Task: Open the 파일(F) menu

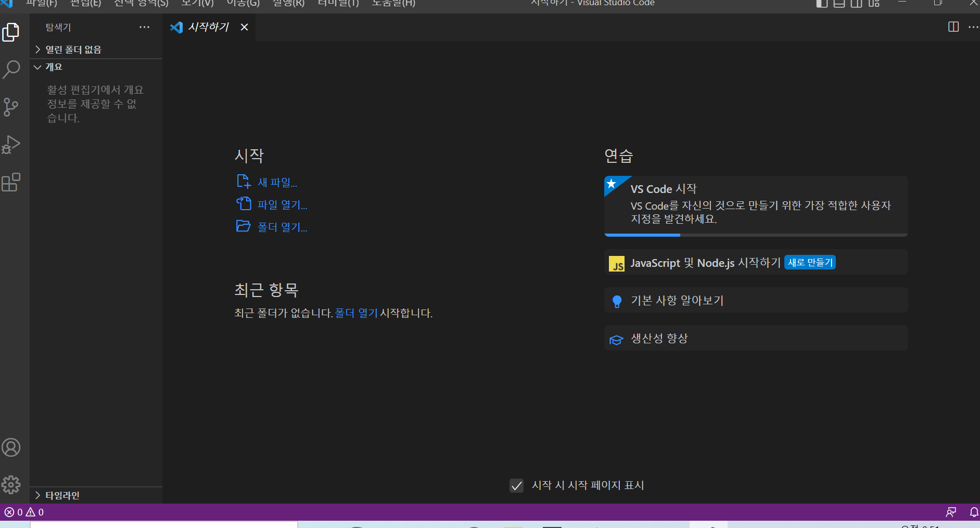Action: 42,3
